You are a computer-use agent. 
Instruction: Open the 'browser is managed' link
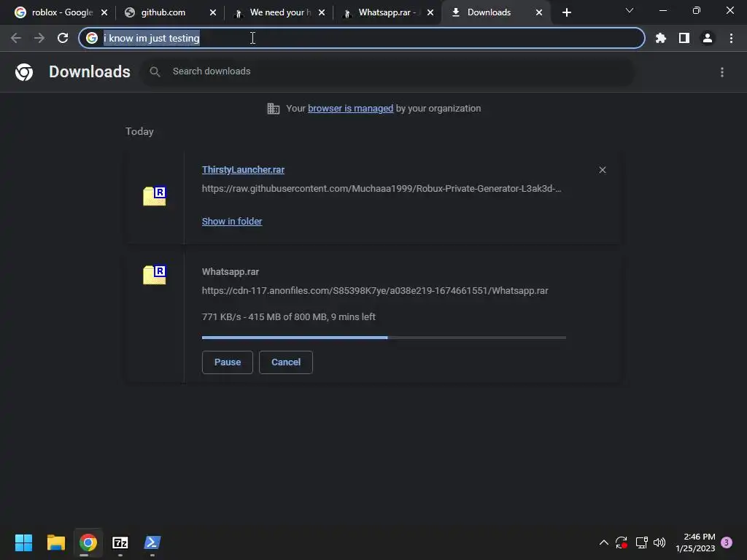tap(350, 109)
